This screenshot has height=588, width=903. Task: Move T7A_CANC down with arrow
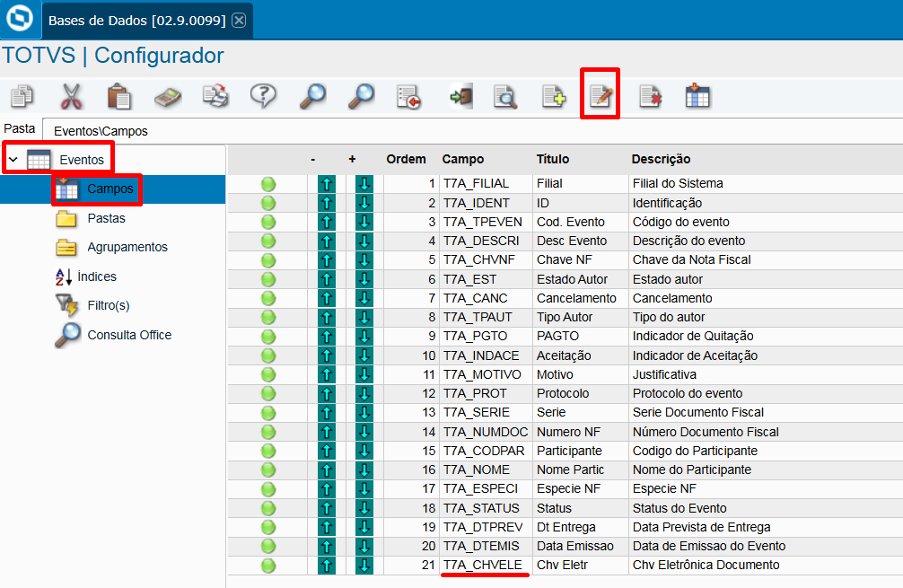(364, 298)
